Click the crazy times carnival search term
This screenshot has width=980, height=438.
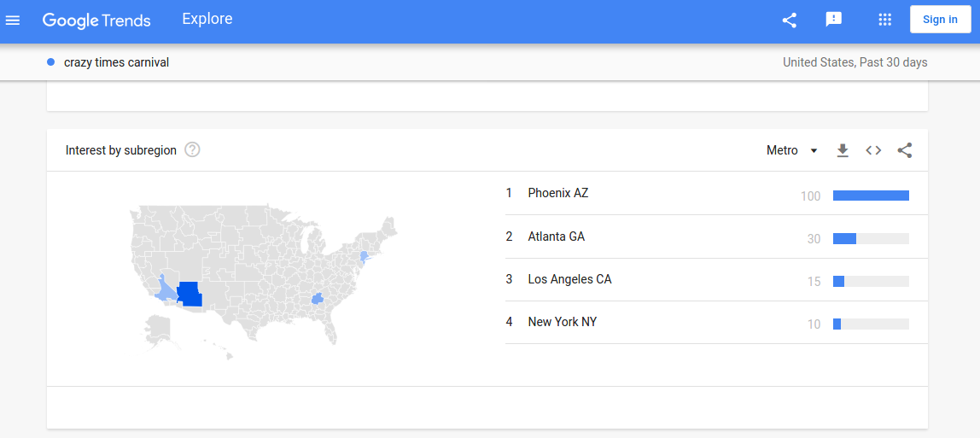coord(116,62)
